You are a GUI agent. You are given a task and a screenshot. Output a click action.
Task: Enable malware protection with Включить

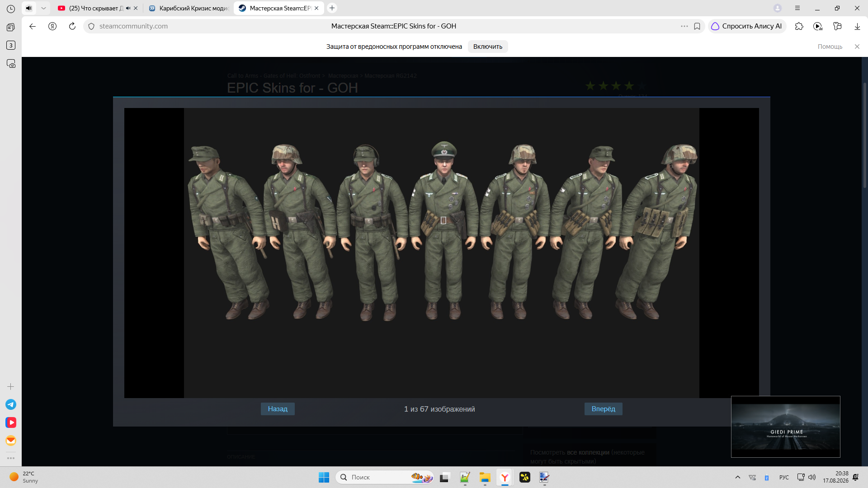[x=488, y=47]
